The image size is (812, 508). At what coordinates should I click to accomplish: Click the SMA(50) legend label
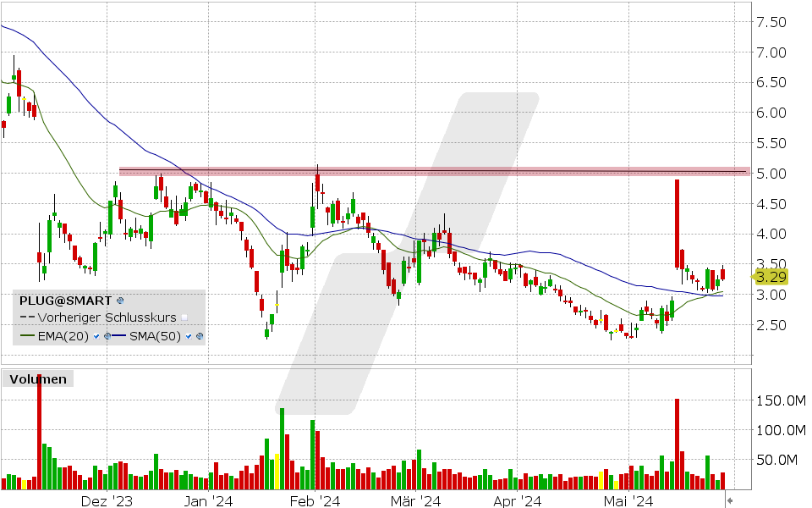[155, 336]
